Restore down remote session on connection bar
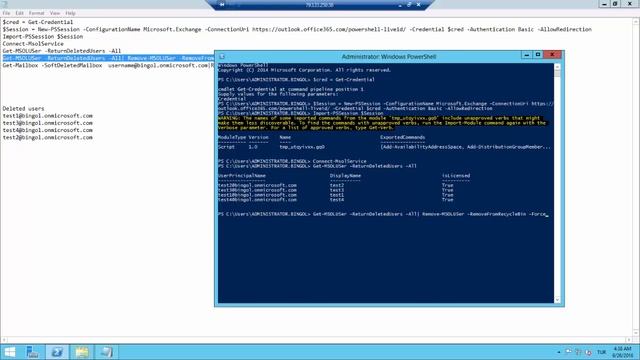 click(x=409, y=4)
